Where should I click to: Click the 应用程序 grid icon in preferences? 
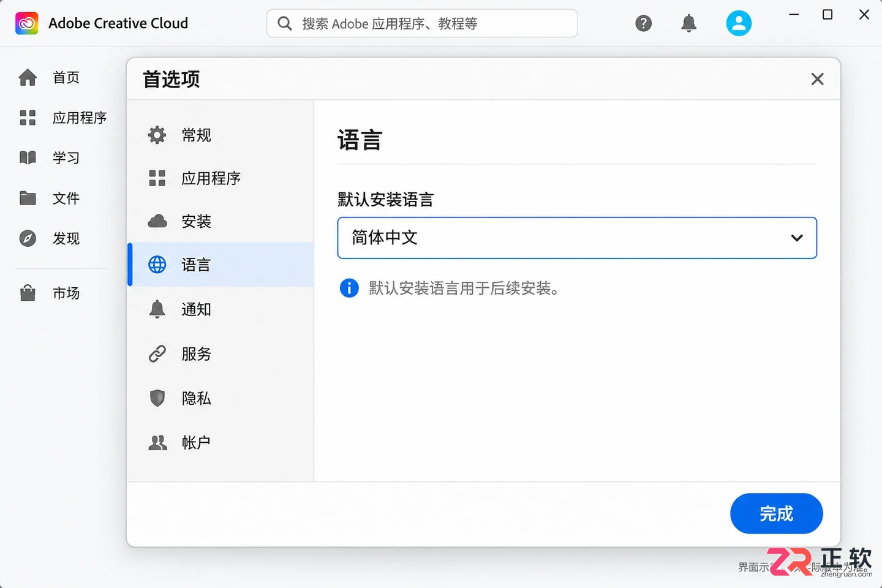coord(157,178)
